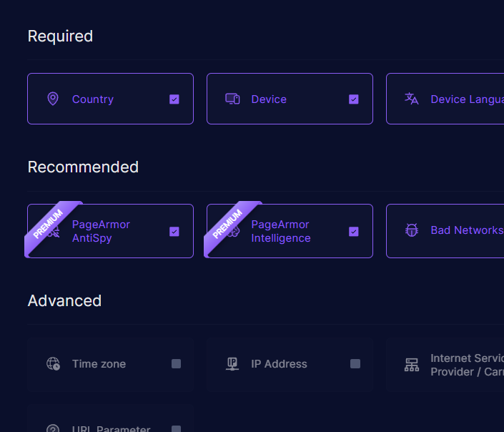This screenshot has width=504, height=432.
Task: Select the Country filter label
Action: tap(93, 99)
